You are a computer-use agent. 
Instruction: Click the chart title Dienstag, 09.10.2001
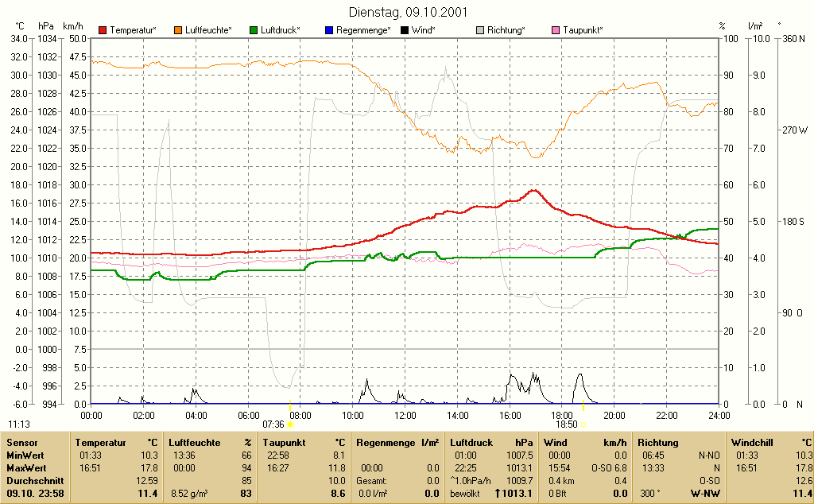click(408, 12)
